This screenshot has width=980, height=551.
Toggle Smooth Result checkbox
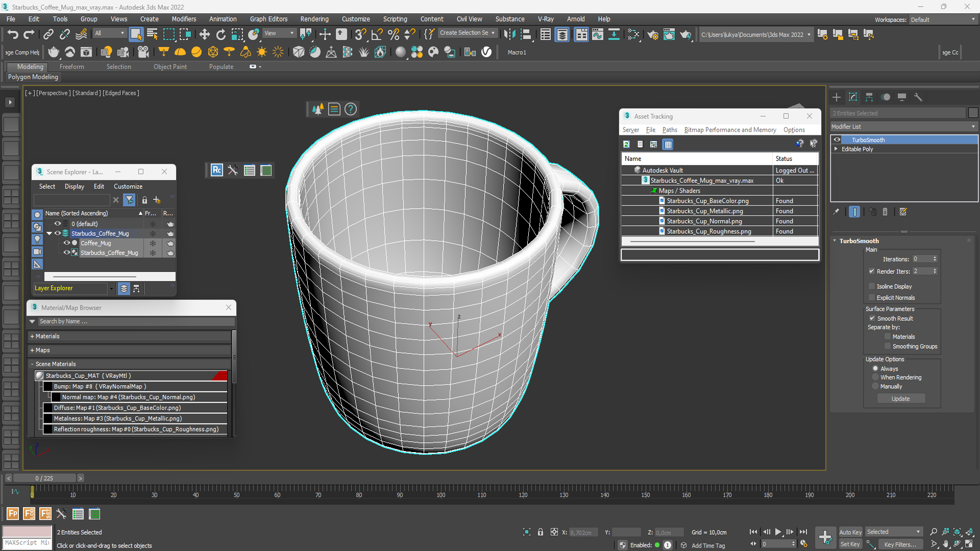(x=872, y=318)
